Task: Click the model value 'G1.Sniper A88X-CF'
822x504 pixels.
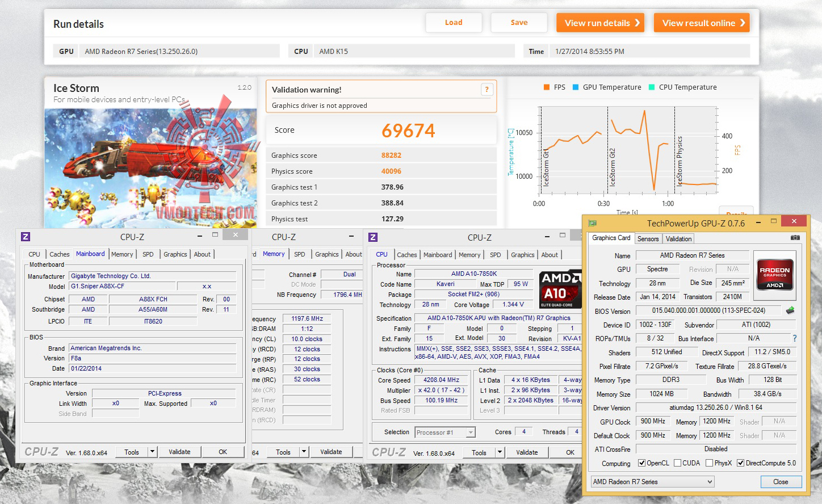Action: point(123,286)
